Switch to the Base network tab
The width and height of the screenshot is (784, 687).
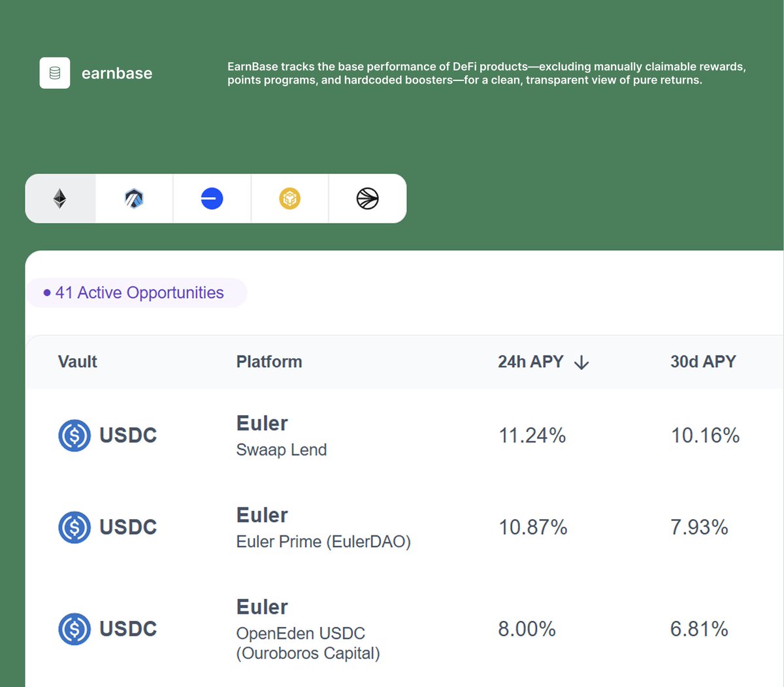pyautogui.click(x=212, y=199)
